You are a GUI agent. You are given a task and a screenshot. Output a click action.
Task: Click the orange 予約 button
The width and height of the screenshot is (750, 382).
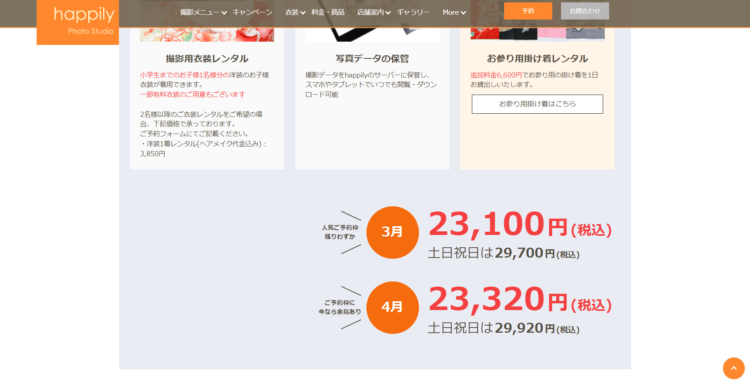click(528, 11)
